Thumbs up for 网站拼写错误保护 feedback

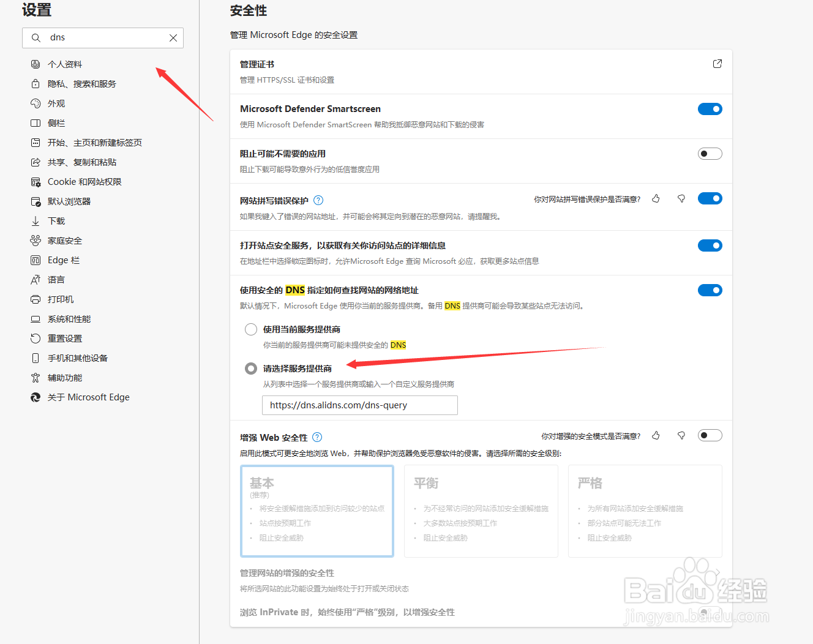(x=656, y=198)
